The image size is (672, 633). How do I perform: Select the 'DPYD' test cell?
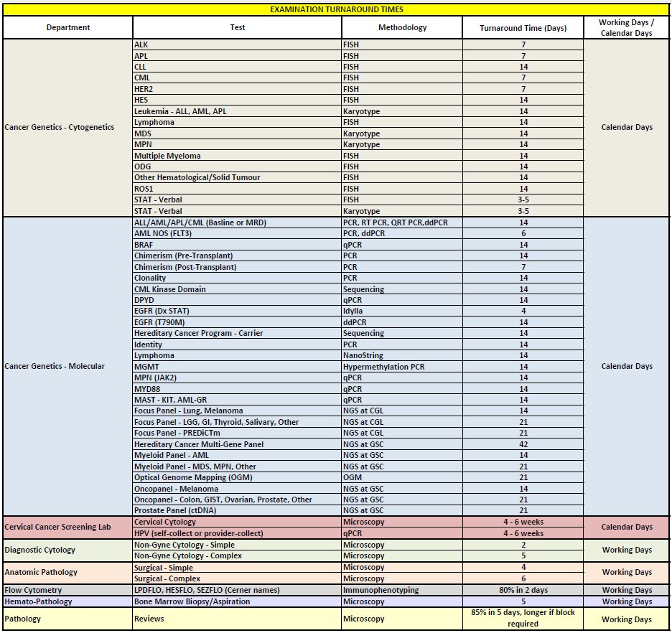[237, 300]
